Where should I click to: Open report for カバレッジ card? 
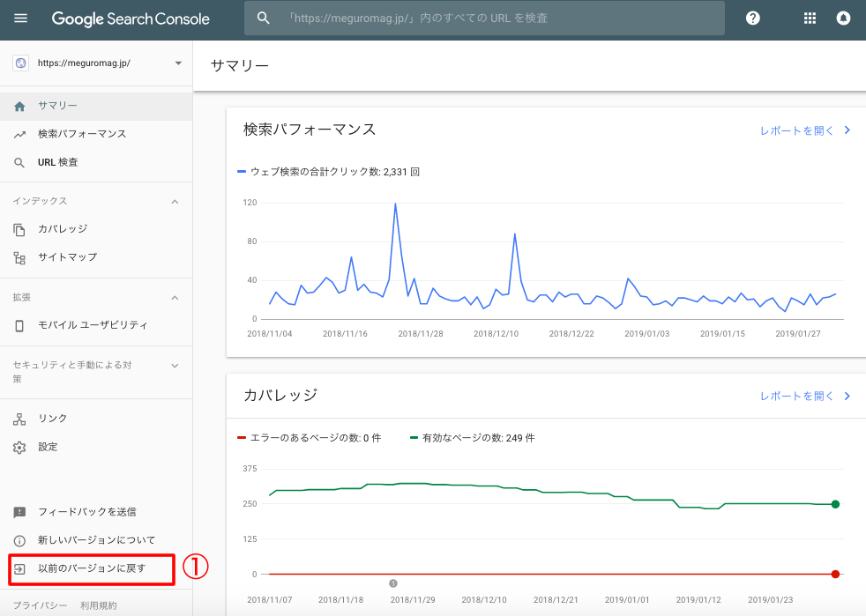tap(804, 397)
